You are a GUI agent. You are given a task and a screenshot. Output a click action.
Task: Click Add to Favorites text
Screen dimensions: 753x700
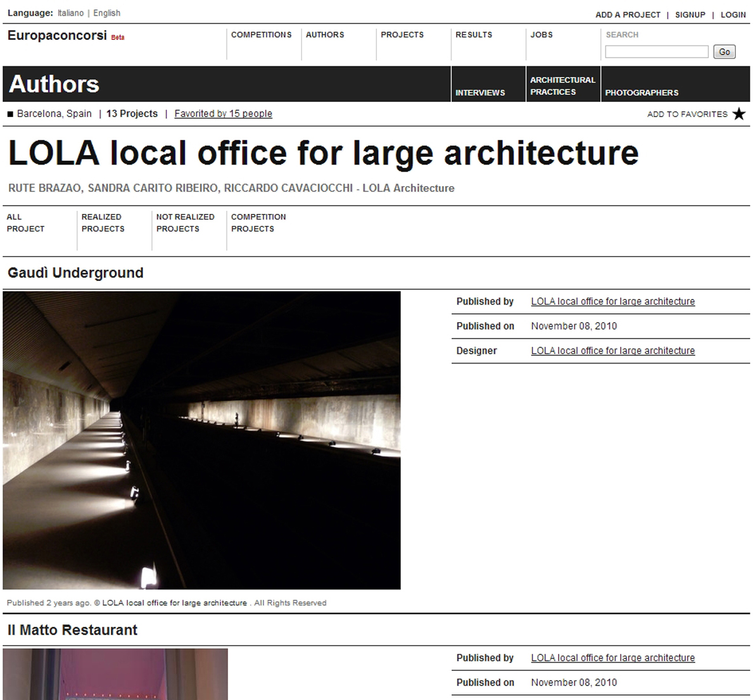tap(687, 114)
